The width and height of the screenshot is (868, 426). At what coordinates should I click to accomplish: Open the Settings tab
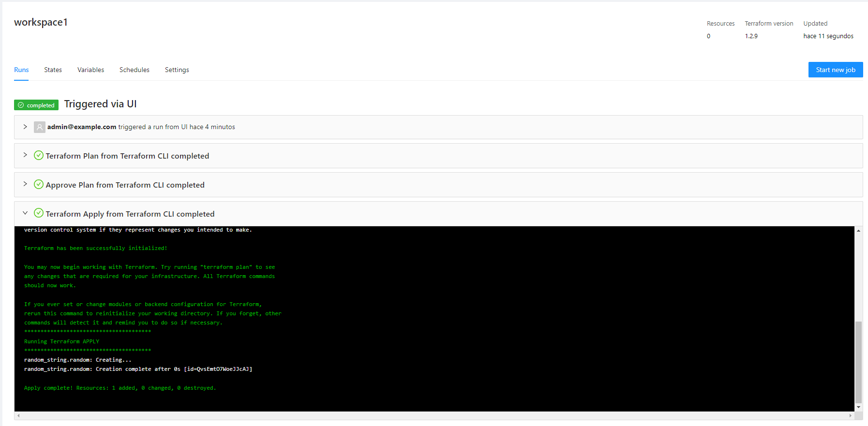[177, 70]
